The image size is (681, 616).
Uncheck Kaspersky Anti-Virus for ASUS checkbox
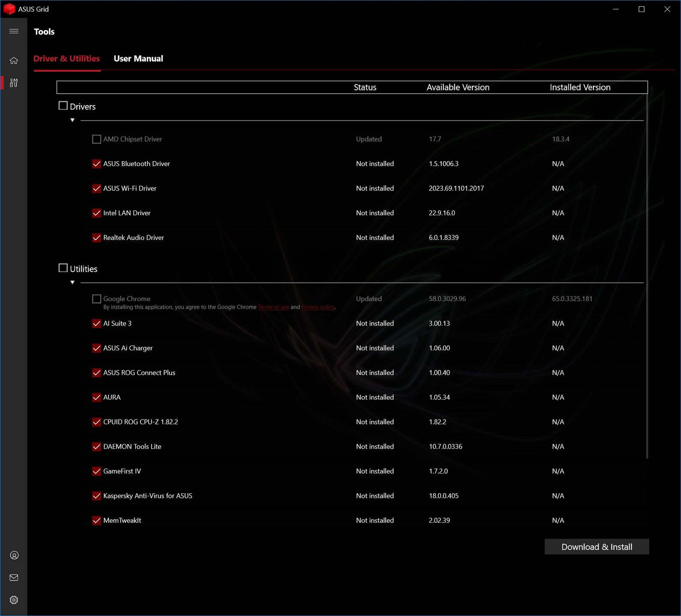tap(97, 496)
